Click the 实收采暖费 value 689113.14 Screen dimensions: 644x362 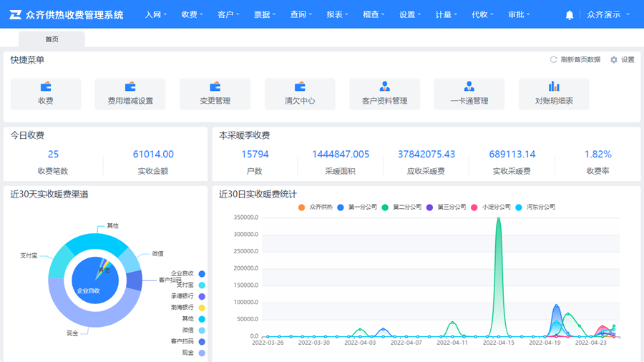(x=512, y=155)
